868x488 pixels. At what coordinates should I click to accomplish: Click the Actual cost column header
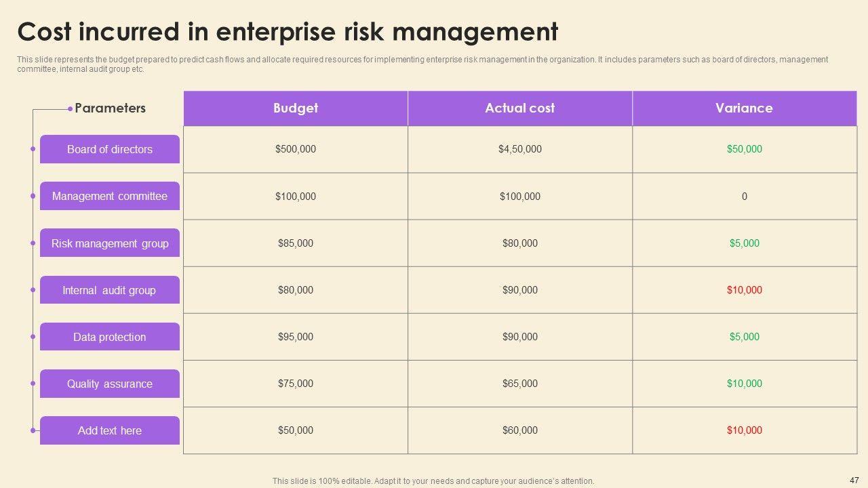tap(520, 108)
